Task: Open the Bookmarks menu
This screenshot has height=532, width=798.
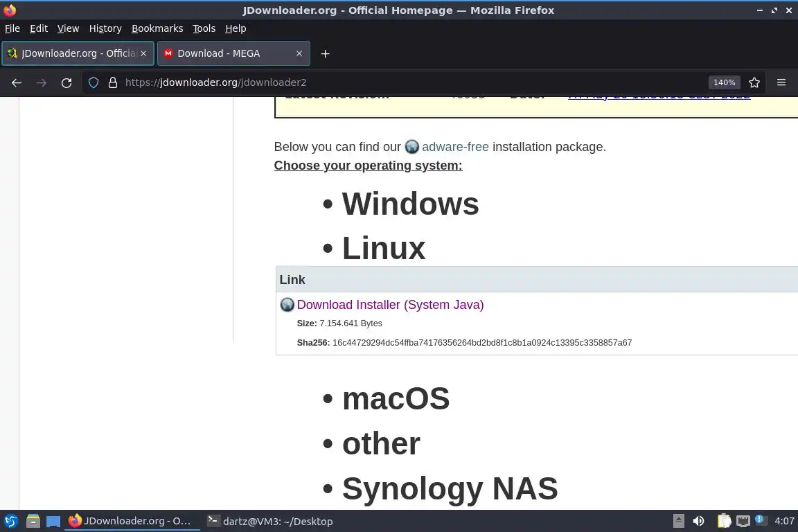Action: tap(157, 28)
